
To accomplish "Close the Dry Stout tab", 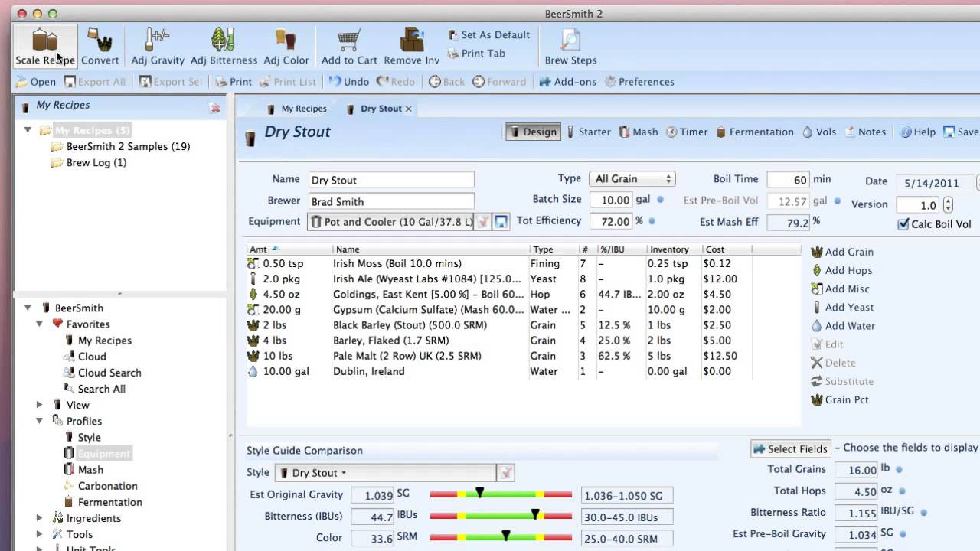I will [409, 109].
